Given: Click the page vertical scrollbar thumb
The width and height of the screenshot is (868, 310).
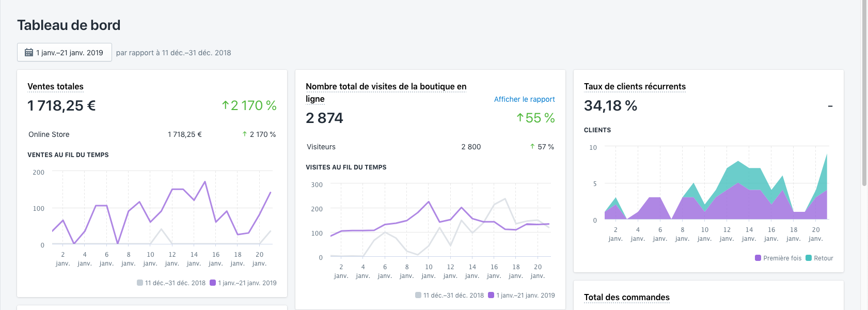Looking at the screenshot, I should (x=864, y=93).
